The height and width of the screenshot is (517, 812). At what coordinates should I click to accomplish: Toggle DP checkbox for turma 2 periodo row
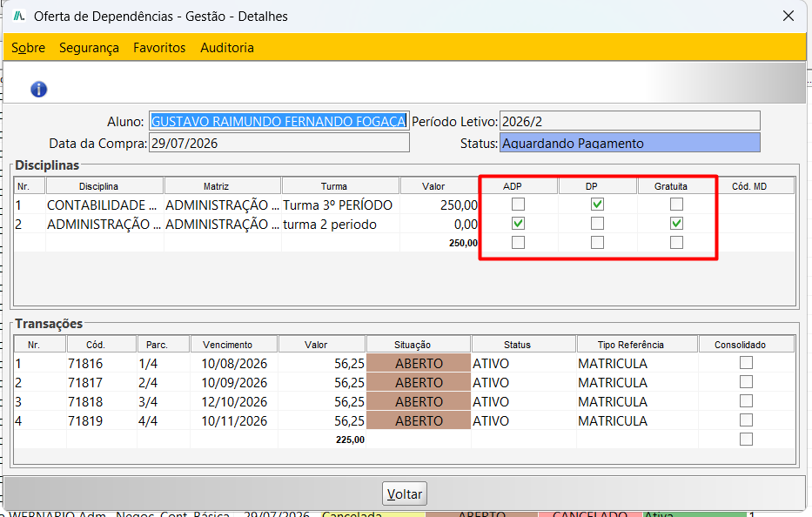tap(597, 224)
